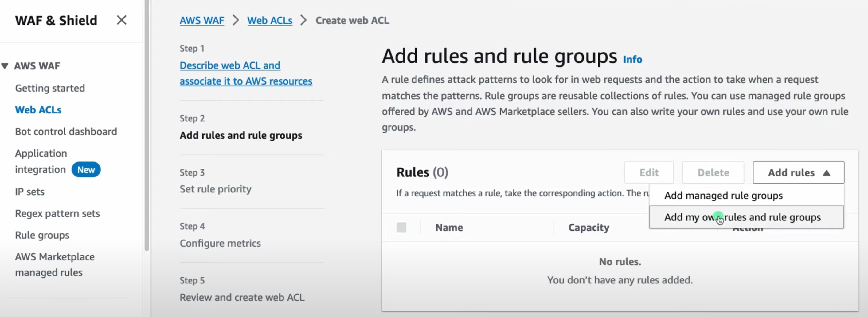868x317 pixels.
Task: Click the New badge beside integration
Action: pos(86,170)
